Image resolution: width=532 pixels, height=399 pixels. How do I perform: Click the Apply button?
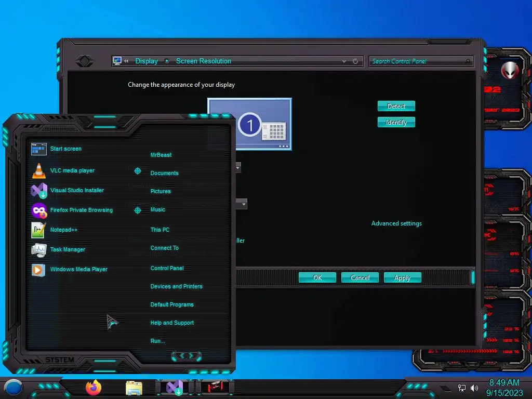click(403, 277)
